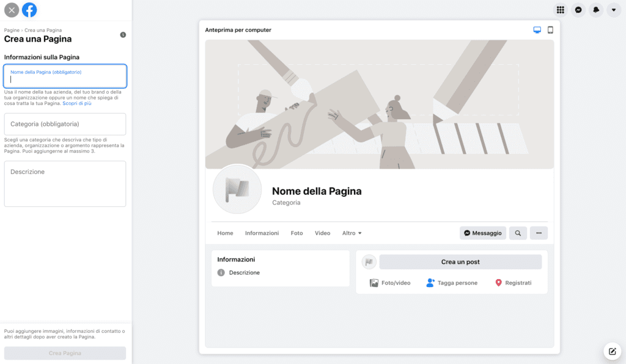626x364 pixels.
Task: Click the search magnifier in the page preview
Action: point(518,233)
